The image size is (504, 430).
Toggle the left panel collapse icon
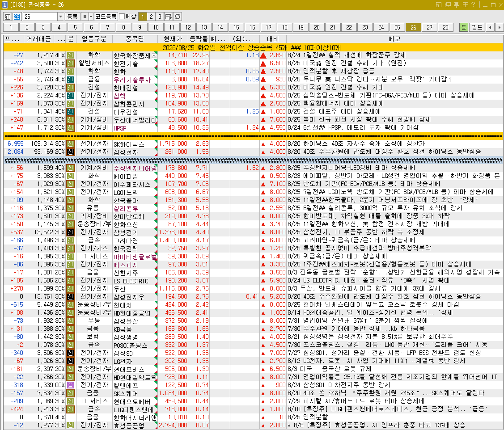pos(8,17)
